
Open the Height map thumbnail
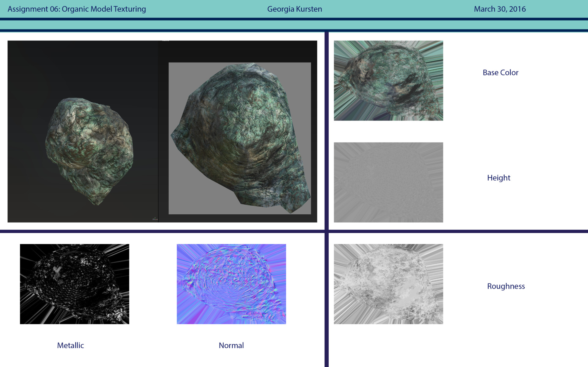[x=388, y=182]
